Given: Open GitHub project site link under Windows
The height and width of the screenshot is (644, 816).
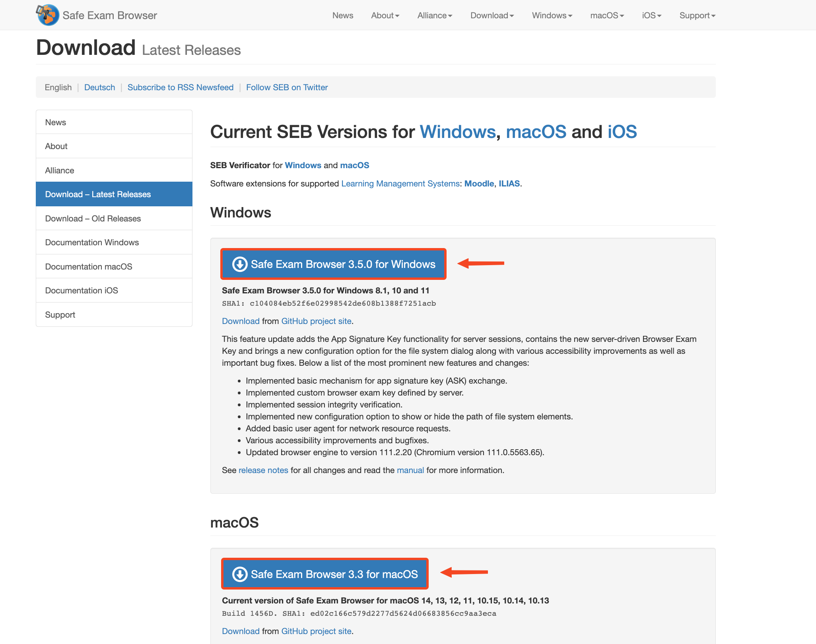Looking at the screenshot, I should point(317,321).
